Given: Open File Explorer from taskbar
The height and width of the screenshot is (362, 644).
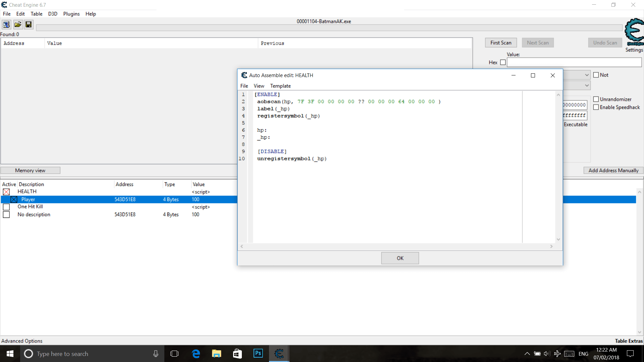Looking at the screenshot, I should (x=217, y=353).
